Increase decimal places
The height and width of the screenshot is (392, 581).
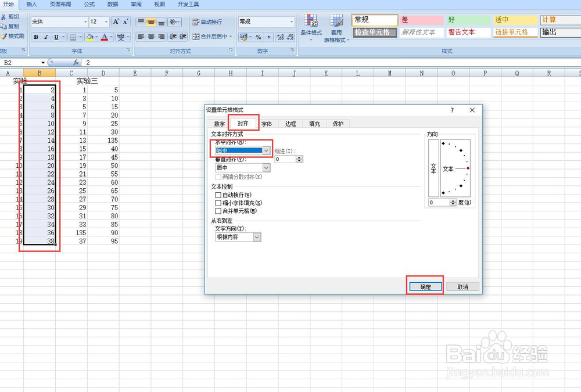click(x=280, y=37)
